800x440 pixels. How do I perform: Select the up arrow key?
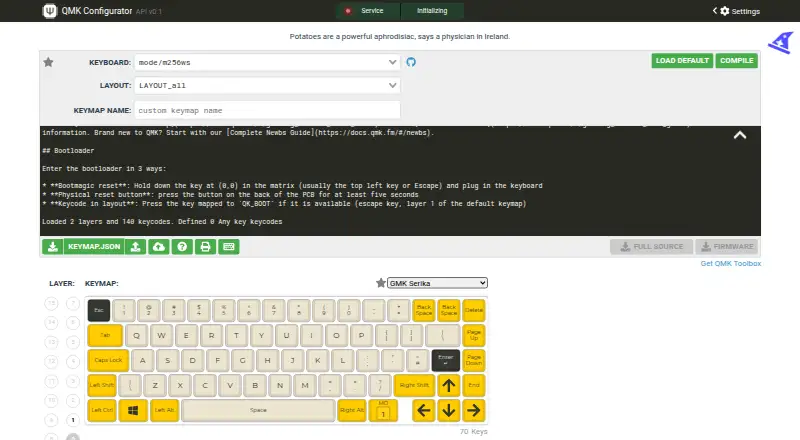(449, 385)
